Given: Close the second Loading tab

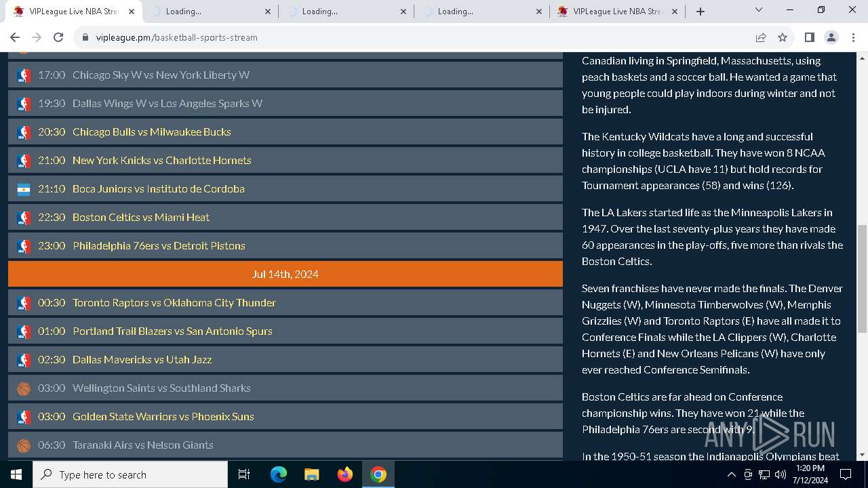Looking at the screenshot, I should [267, 12].
